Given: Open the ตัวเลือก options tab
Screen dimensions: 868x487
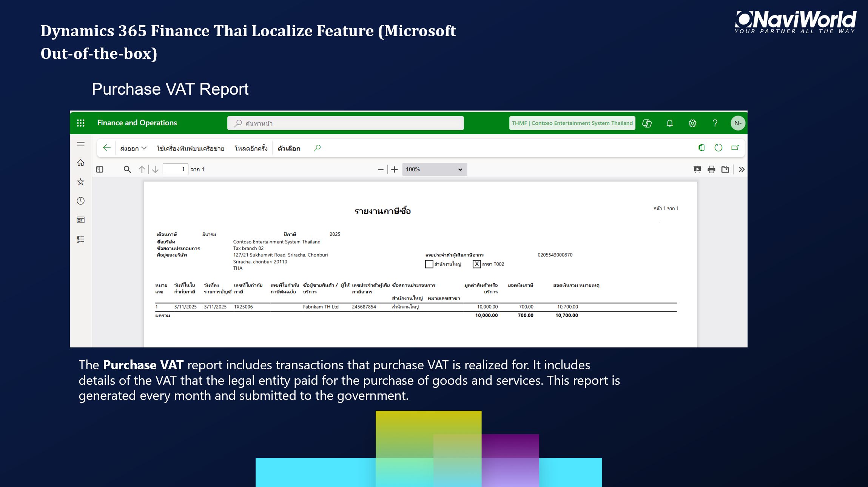Looking at the screenshot, I should click(x=289, y=149).
